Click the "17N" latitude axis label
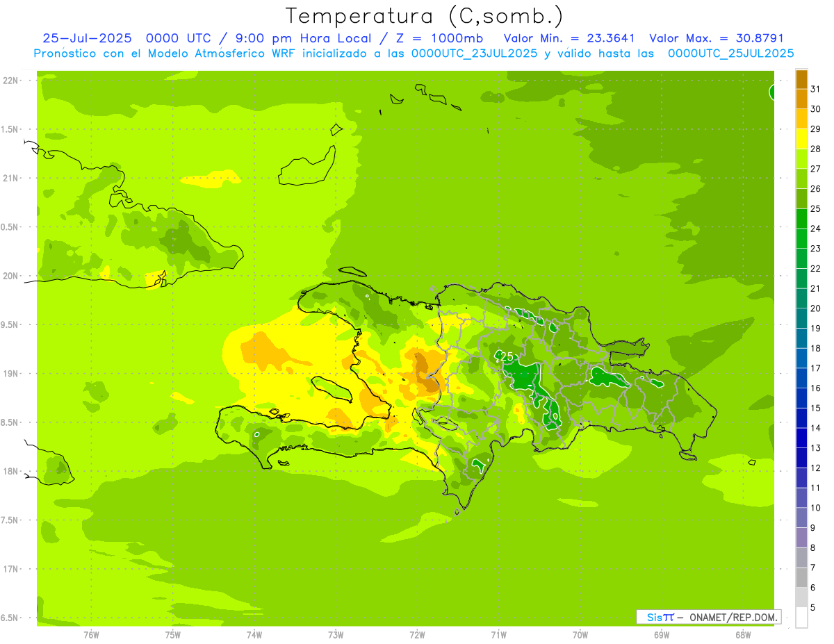This screenshot has height=644, width=834. click(x=10, y=569)
